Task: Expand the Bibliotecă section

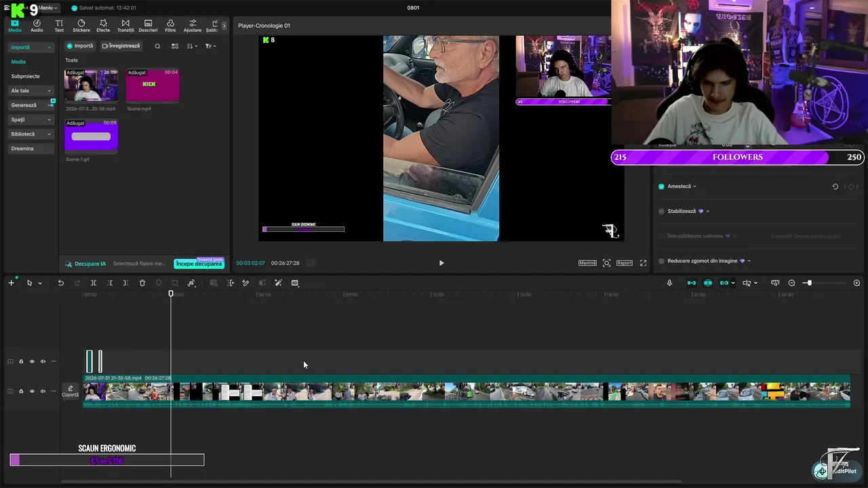Action: click(49, 134)
